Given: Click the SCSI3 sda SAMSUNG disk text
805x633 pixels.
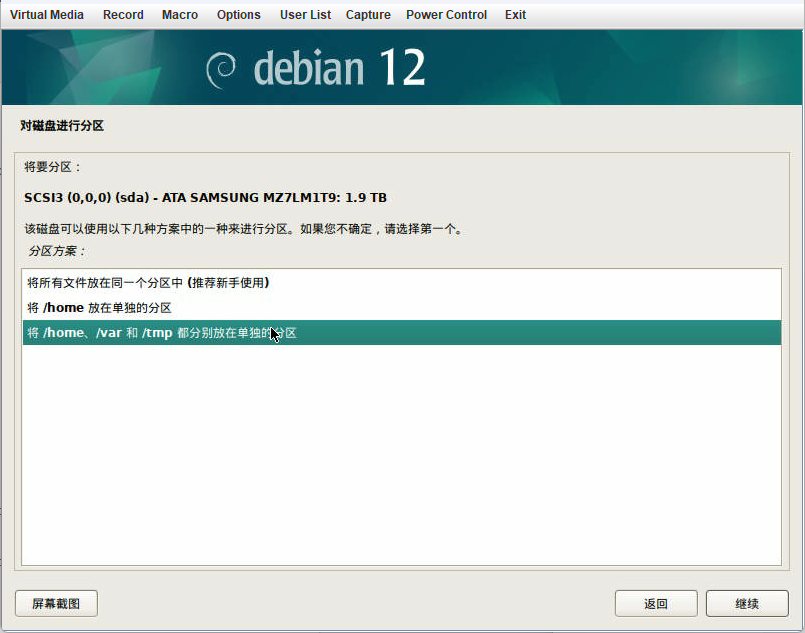Looking at the screenshot, I should 205,198.
